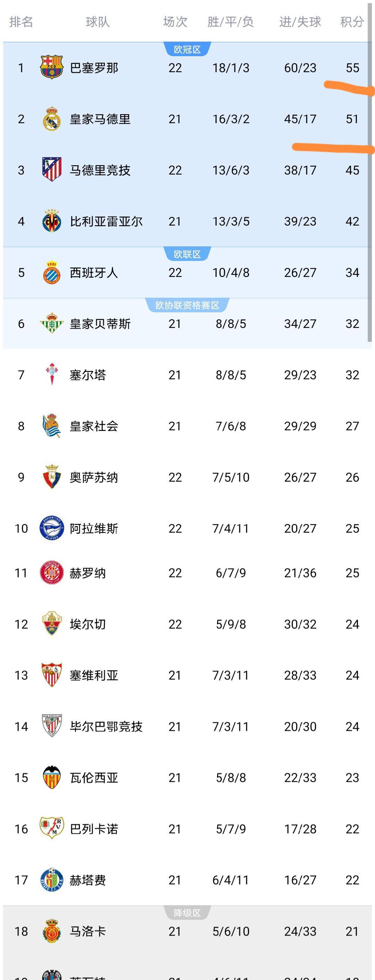Click the Villarreal yellow crest
This screenshot has width=375, height=980.
click(51, 221)
